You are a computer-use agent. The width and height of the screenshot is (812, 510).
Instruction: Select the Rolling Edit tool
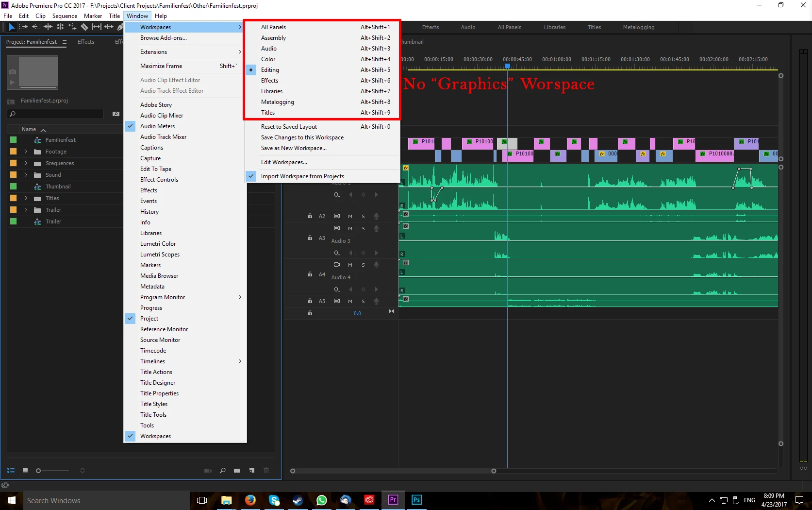(x=60, y=27)
